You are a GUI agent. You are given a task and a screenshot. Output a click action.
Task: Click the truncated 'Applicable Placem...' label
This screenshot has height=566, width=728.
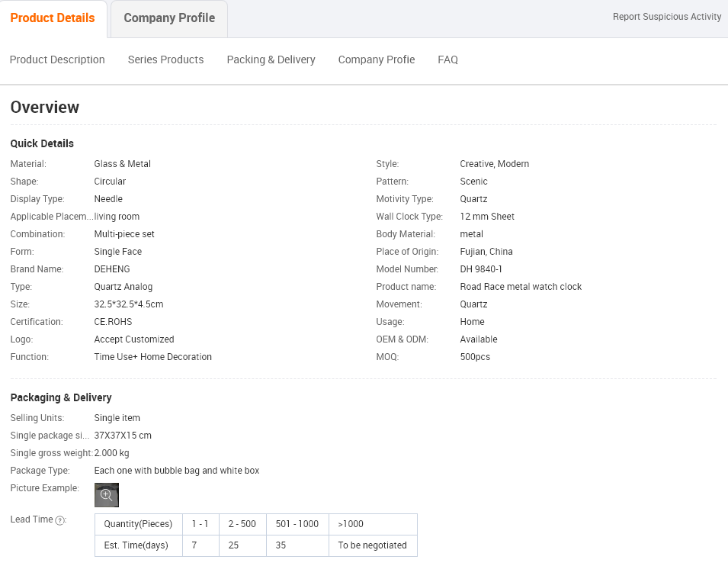pyautogui.click(x=50, y=217)
